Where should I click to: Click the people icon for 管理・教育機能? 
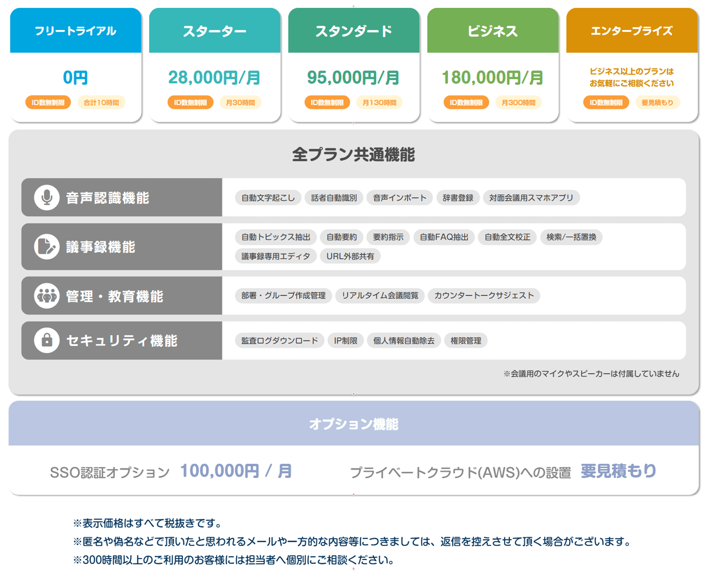[47, 296]
